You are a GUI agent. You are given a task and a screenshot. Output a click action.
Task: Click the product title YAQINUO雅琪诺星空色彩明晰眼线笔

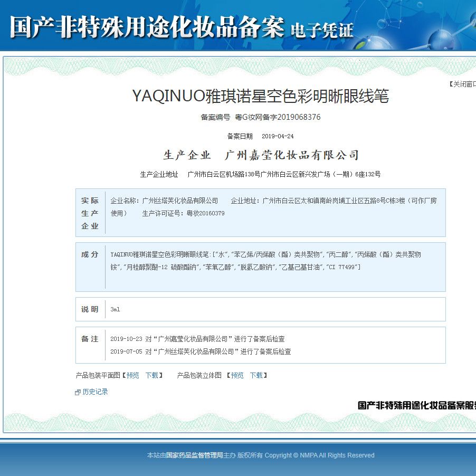pos(261,96)
